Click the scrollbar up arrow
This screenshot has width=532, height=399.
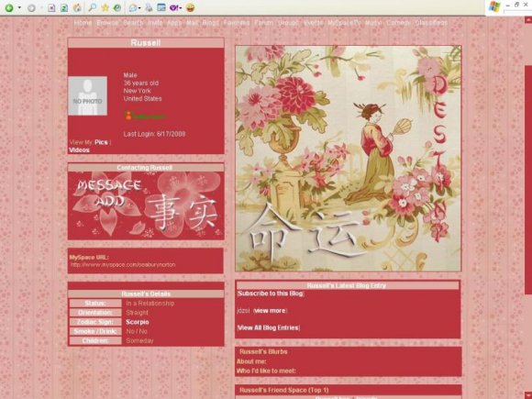(528, 20)
